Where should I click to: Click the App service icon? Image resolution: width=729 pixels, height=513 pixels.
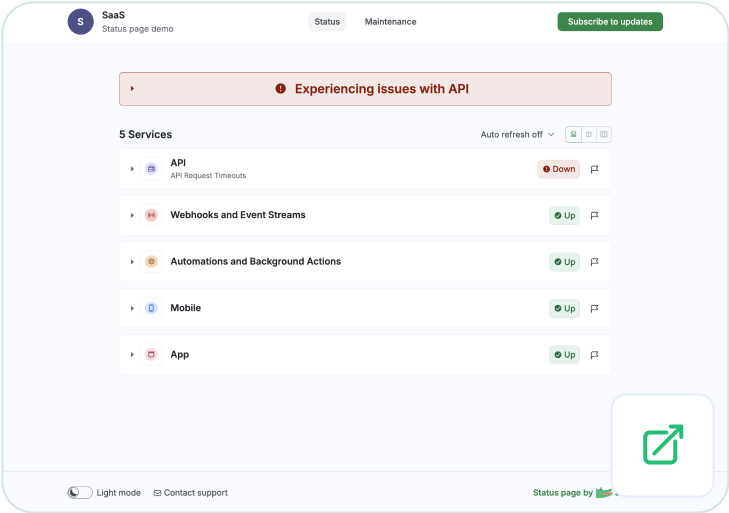click(151, 354)
